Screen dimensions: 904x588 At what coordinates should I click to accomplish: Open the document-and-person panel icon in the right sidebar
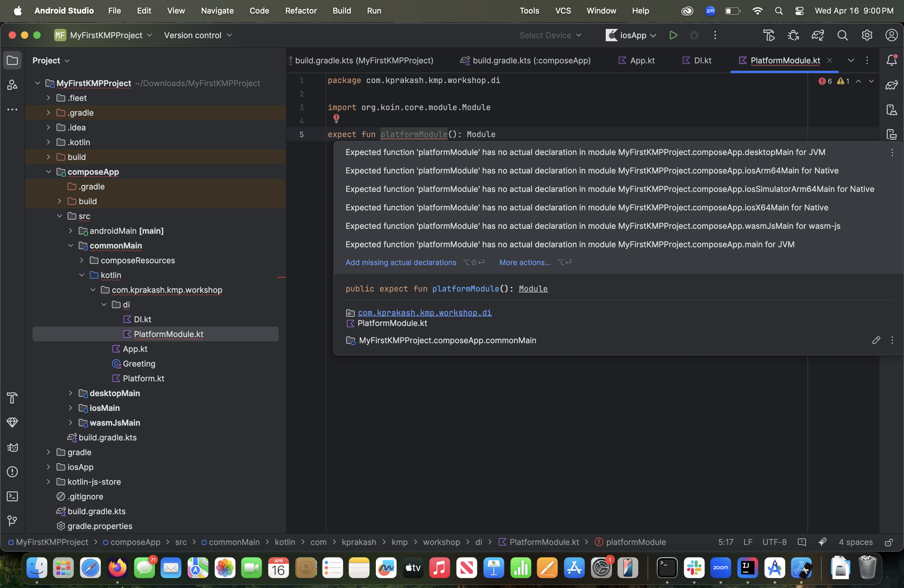(x=891, y=110)
